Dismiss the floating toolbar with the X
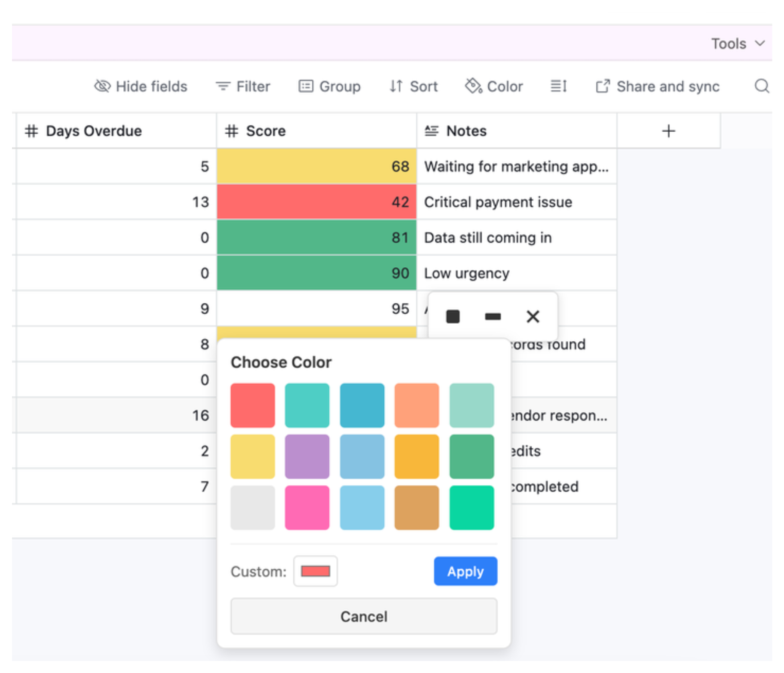The height and width of the screenshot is (673, 784). coord(533,316)
